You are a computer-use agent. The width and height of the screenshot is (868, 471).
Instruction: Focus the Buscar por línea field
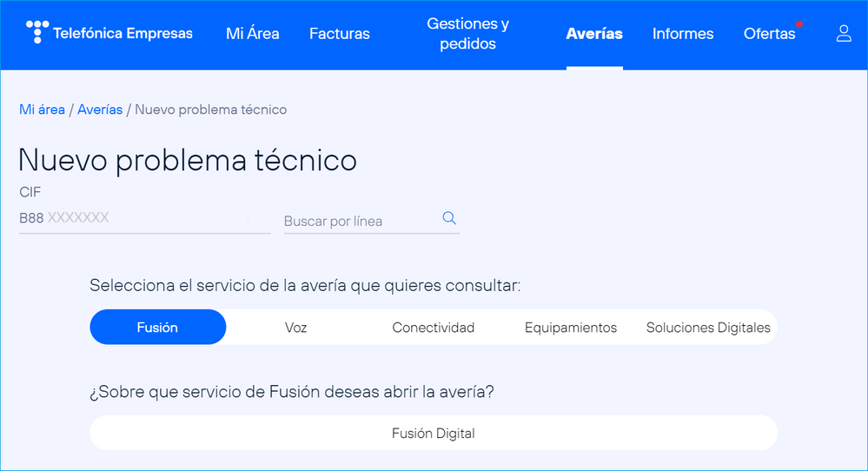pos(361,222)
